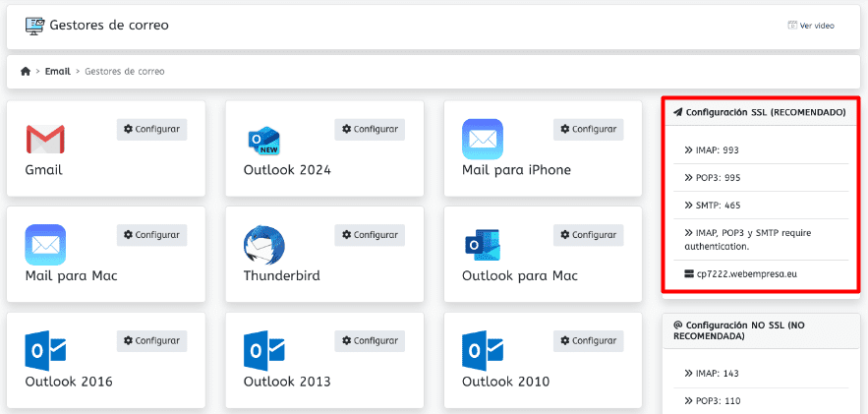Click the server icon next to cp7222.webempresa.eu

689,273
